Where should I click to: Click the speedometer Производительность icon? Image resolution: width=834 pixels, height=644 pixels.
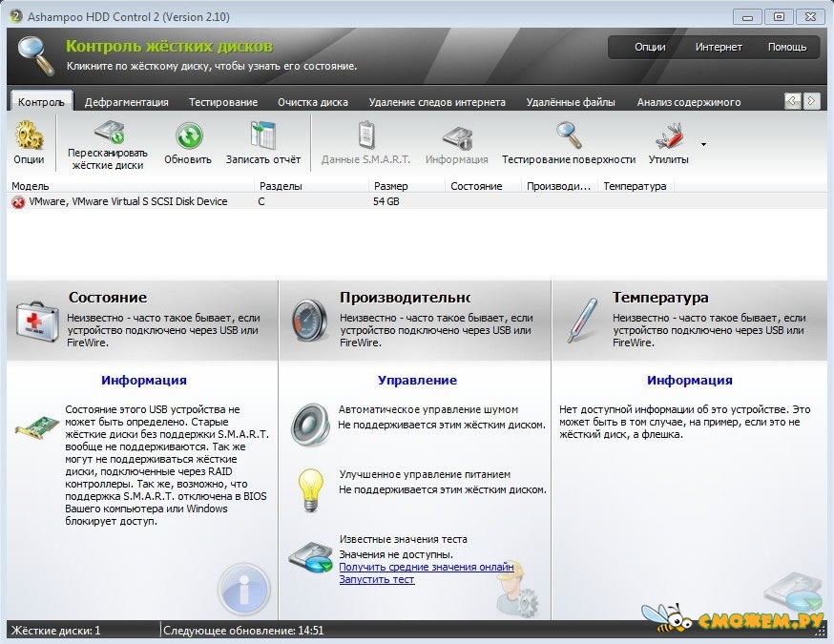309,321
